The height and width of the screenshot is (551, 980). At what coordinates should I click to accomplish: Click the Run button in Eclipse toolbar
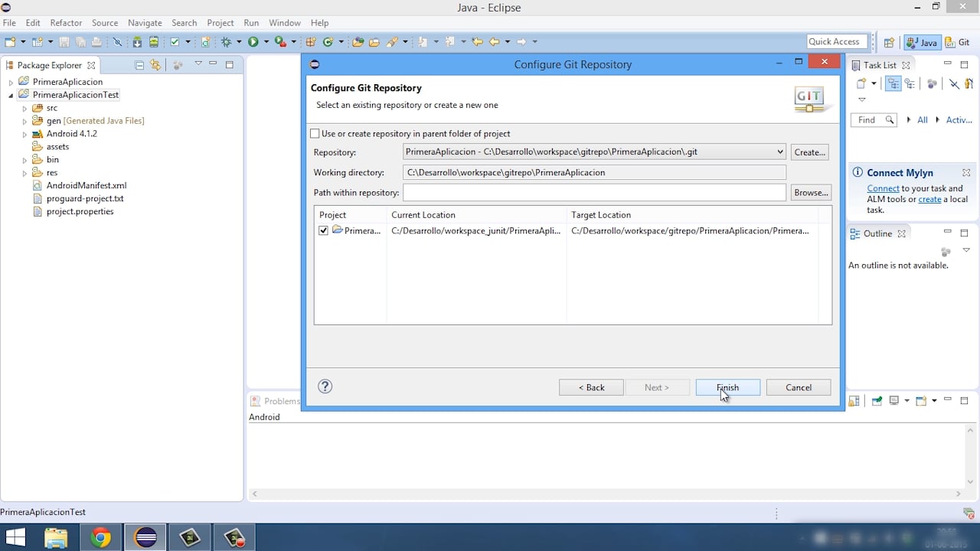click(x=253, y=42)
